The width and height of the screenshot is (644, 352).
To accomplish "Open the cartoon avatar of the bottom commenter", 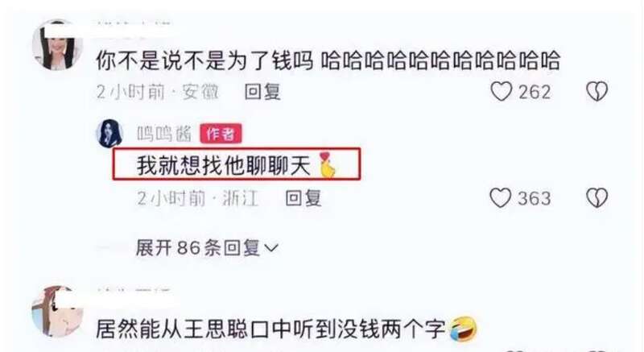I will tap(57, 312).
